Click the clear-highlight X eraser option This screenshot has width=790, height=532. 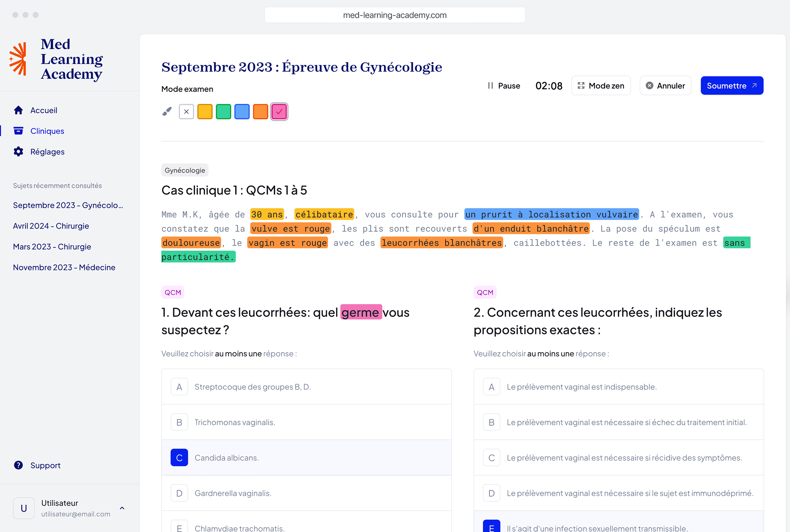[186, 112]
